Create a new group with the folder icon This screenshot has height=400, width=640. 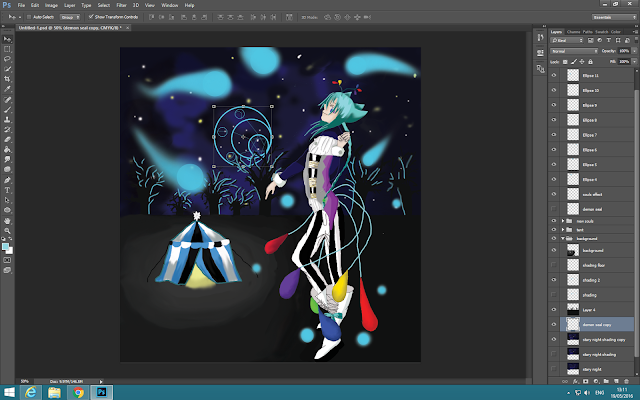(x=607, y=381)
